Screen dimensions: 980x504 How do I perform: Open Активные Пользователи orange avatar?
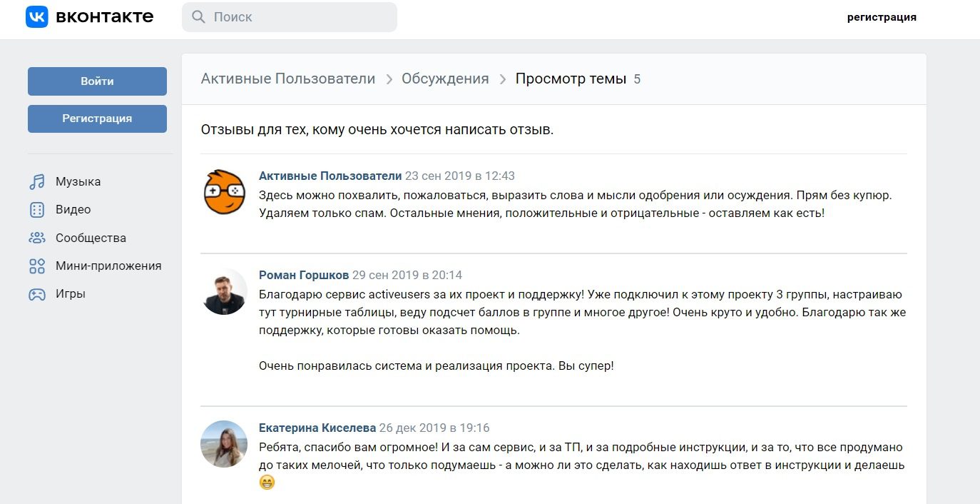pyautogui.click(x=225, y=192)
